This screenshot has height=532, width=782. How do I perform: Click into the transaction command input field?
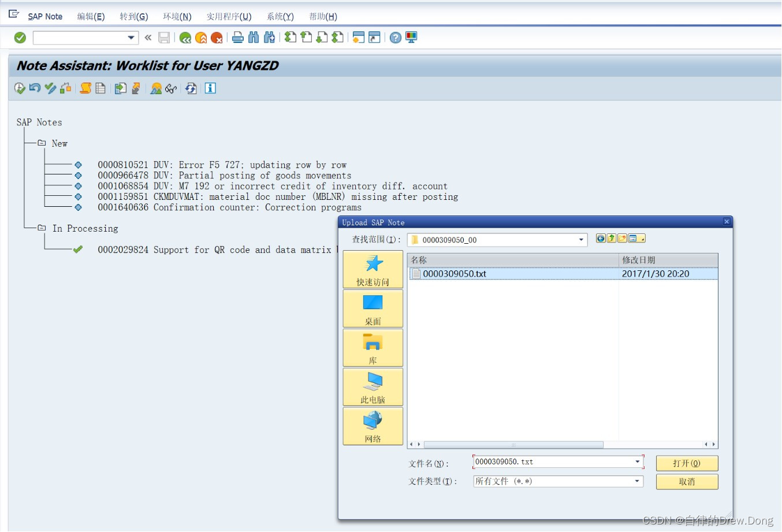80,38
